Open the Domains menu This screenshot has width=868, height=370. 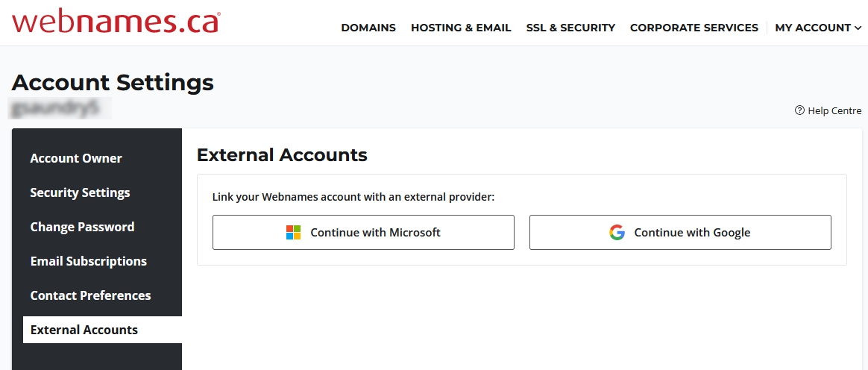[368, 28]
